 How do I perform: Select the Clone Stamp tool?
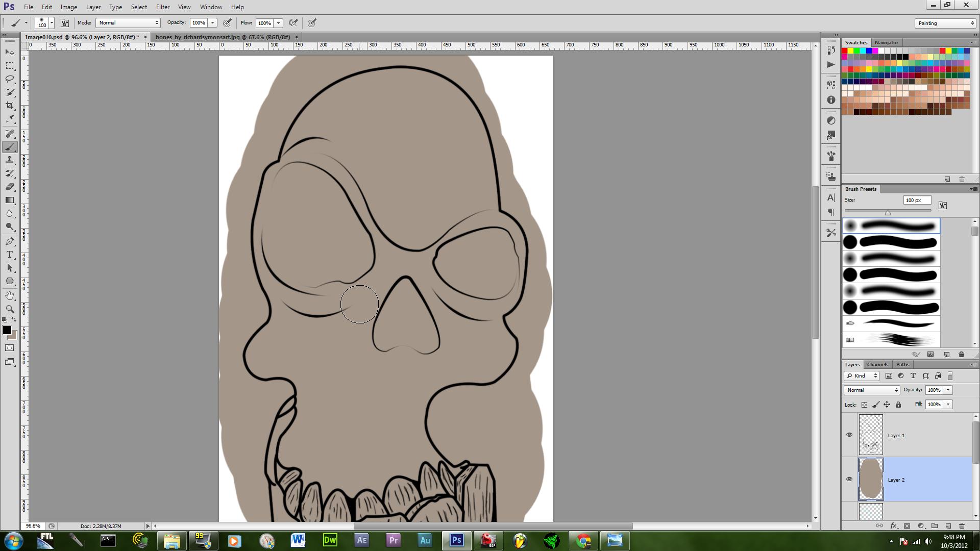tap(10, 160)
